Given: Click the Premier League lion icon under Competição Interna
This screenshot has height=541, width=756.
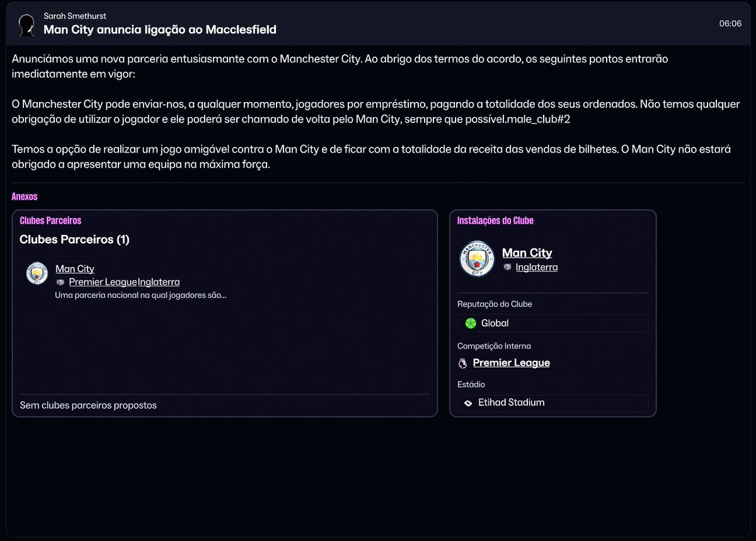Looking at the screenshot, I should point(462,363).
